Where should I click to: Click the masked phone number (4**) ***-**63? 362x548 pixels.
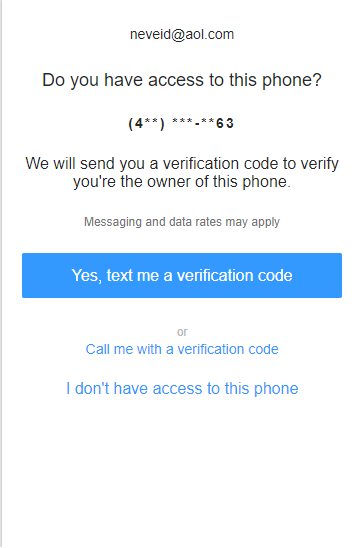[x=181, y=123]
